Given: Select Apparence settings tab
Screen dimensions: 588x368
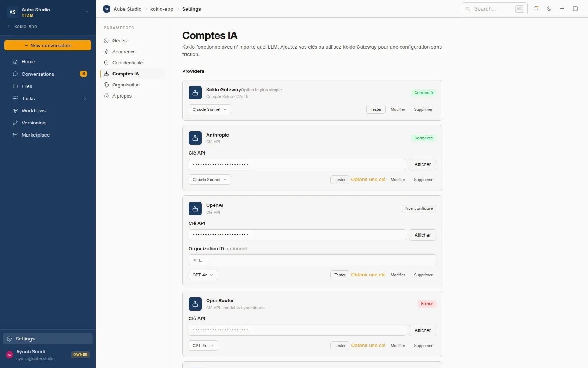Looking at the screenshot, I should click(x=132, y=52).
